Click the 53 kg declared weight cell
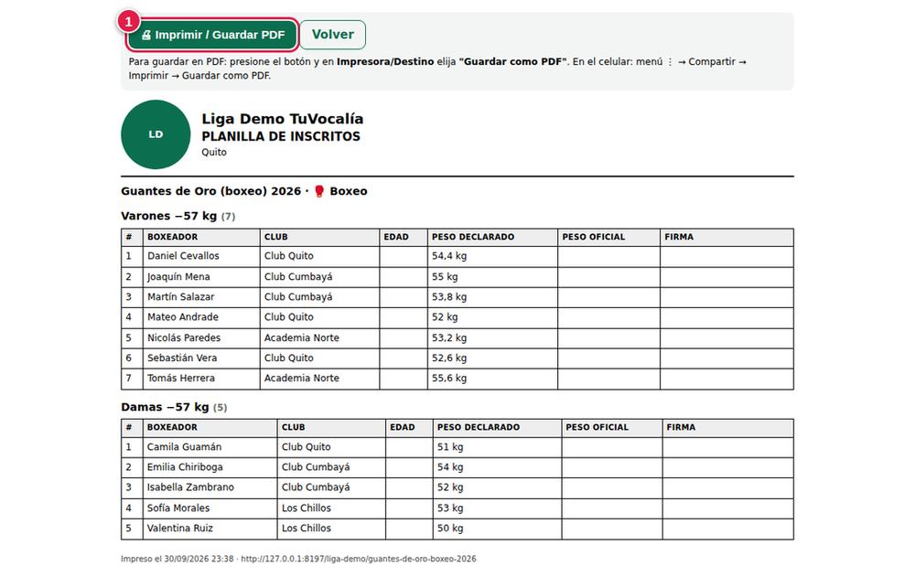 click(x=497, y=508)
